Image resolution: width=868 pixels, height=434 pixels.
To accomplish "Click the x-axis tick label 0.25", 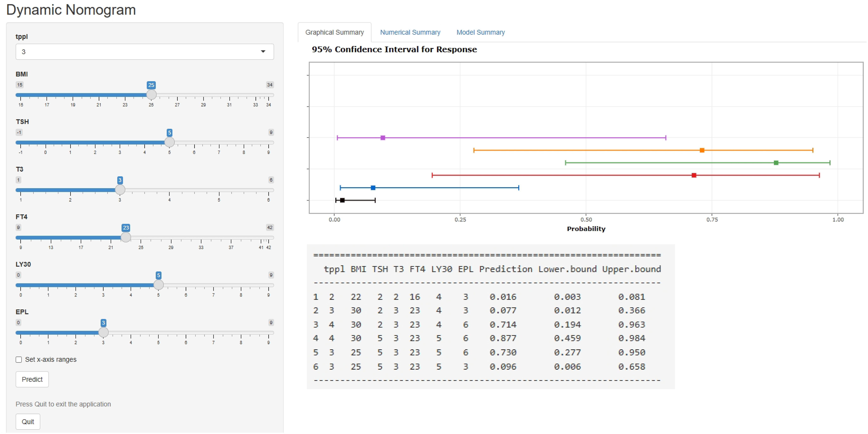I will coord(460,220).
